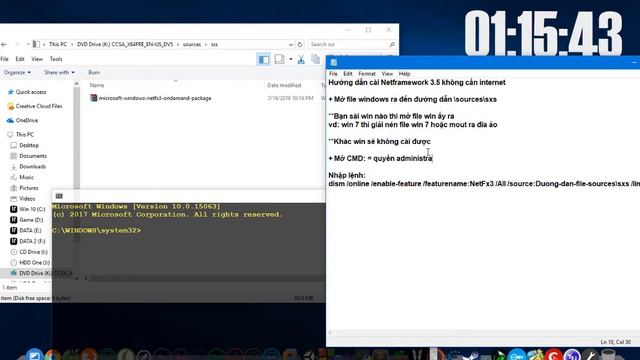The image size is (640, 360).
Task: Open Notepad's Help menu
Action: coord(404,74)
